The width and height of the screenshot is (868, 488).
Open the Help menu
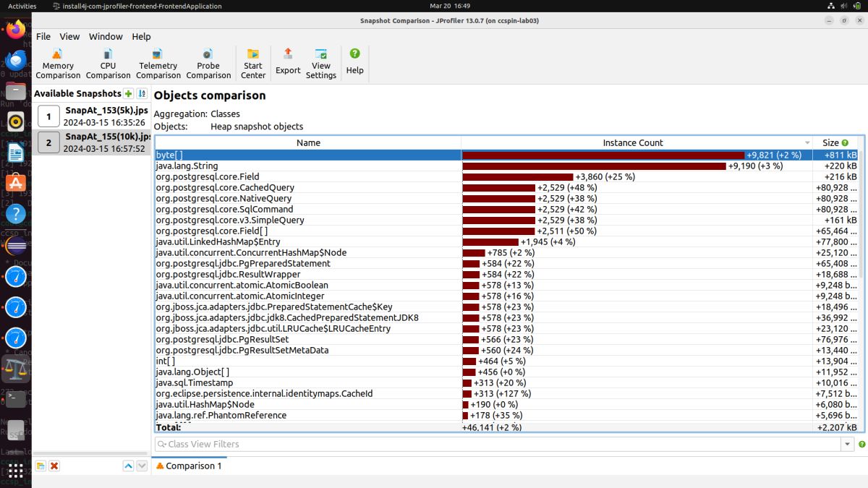[x=141, y=36]
